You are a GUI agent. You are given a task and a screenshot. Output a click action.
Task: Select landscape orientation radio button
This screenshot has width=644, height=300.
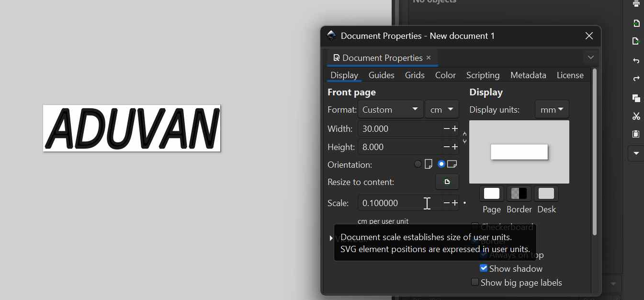[x=441, y=164]
